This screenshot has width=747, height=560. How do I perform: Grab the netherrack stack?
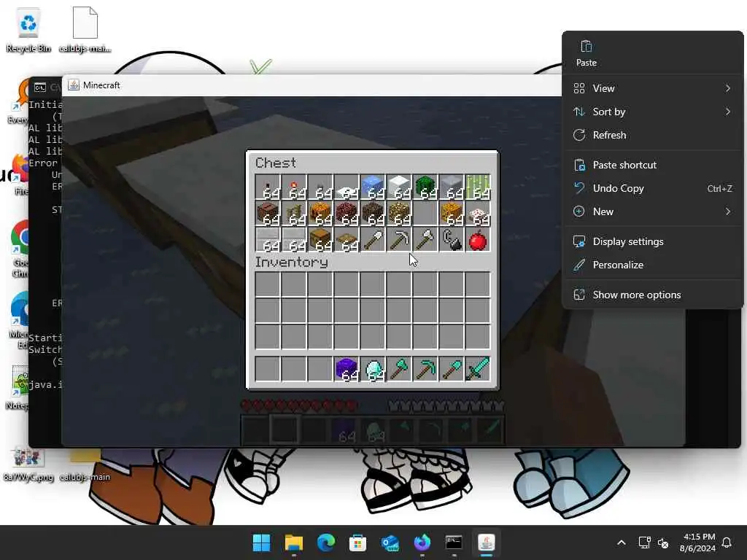pos(346,213)
